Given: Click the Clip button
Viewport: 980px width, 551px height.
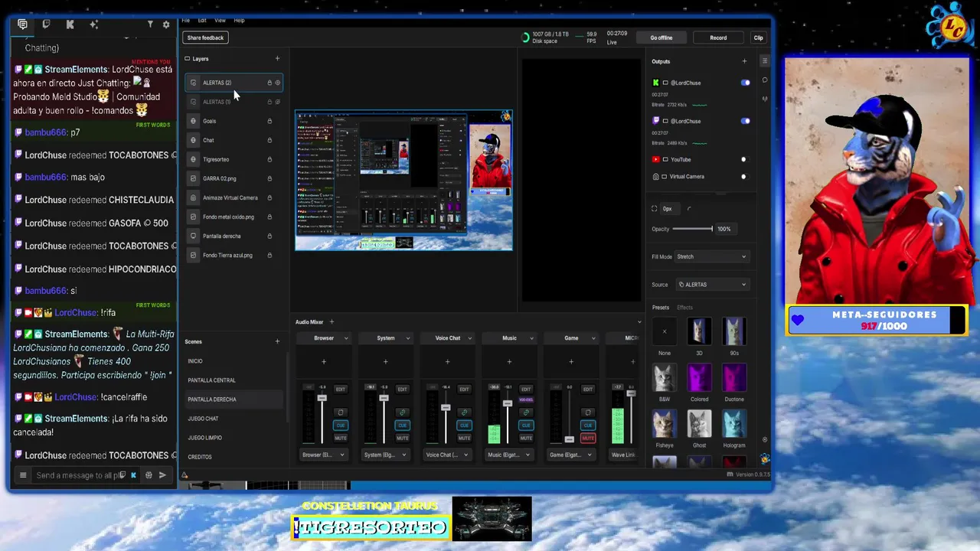Looking at the screenshot, I should click(758, 37).
